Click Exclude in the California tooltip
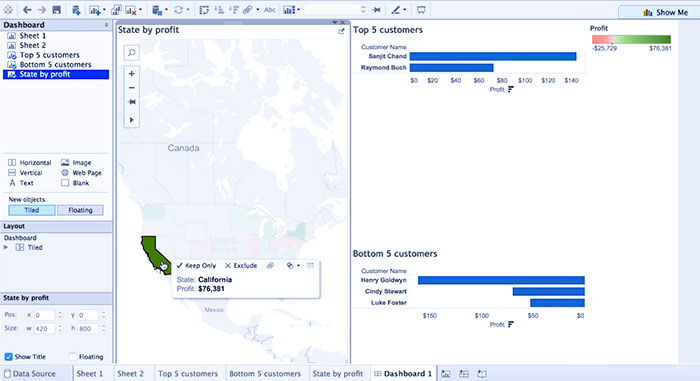 tap(241, 265)
